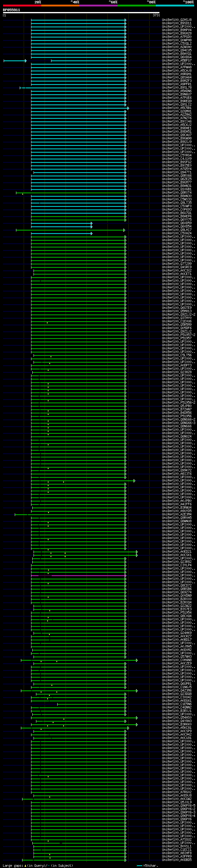Select the UniRef100_C5YRG4 label
This screenshot has height=868, width=197.
tap(177, 155)
